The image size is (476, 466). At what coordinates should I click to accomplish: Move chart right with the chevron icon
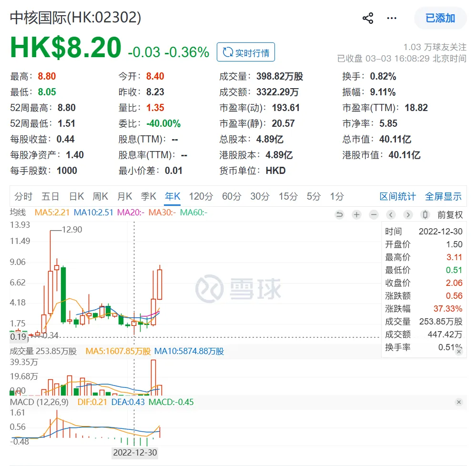408,215
